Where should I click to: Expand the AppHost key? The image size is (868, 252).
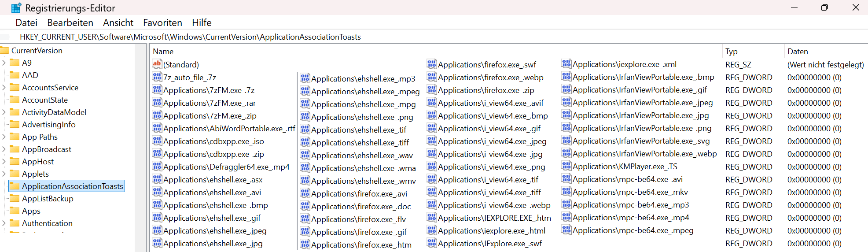tap(4, 162)
